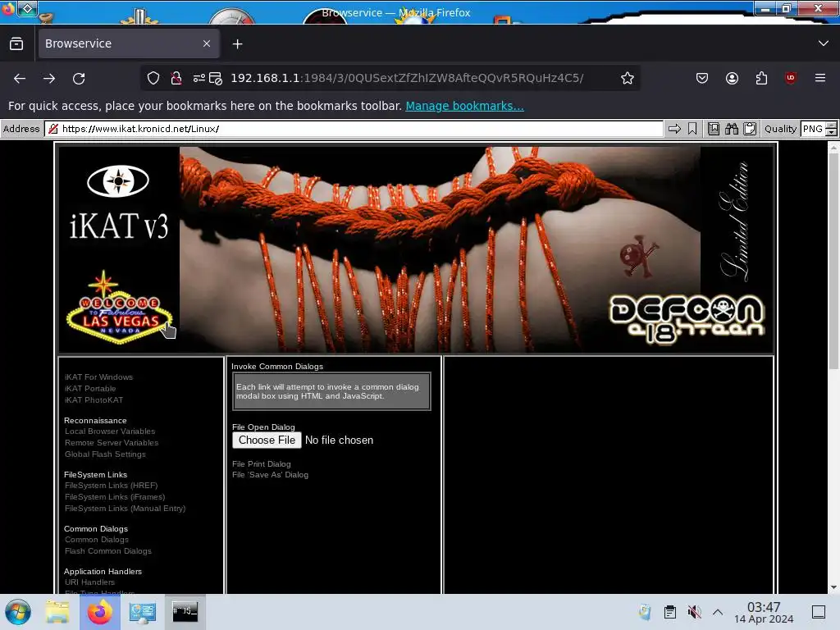The image size is (840, 630).
Task: Click muted volume tray icon
Action: pyautogui.click(x=694, y=611)
